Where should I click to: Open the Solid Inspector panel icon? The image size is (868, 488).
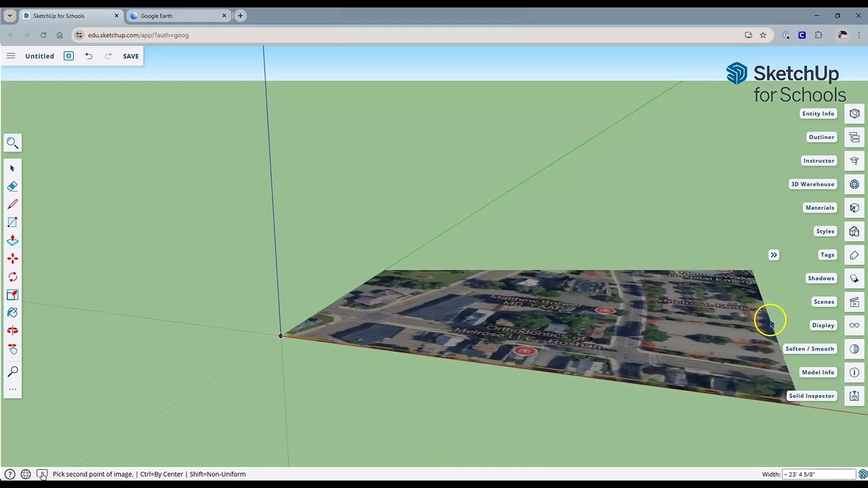tap(854, 396)
